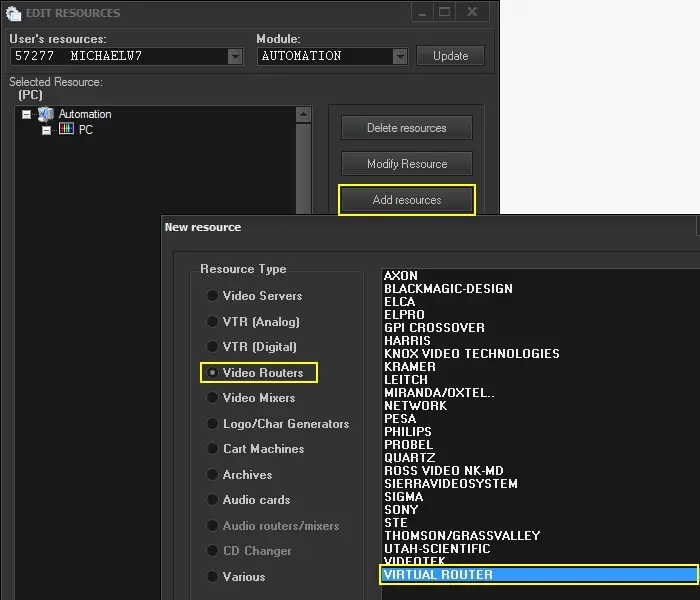Pick the Archives radio button
The width and height of the screenshot is (700, 600).
[x=212, y=475]
